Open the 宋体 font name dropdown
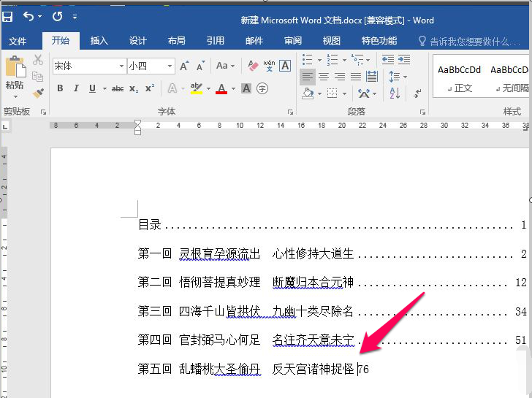The height and width of the screenshot is (398, 532). (x=121, y=66)
